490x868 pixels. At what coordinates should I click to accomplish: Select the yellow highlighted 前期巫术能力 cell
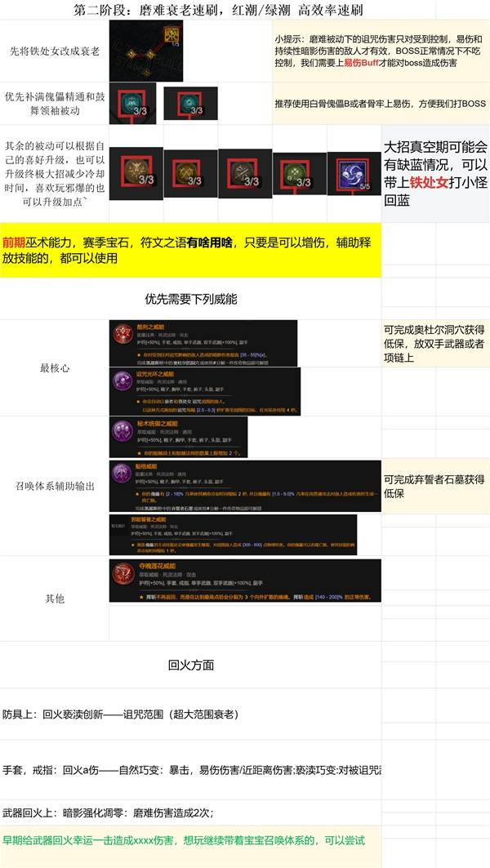[x=190, y=250]
